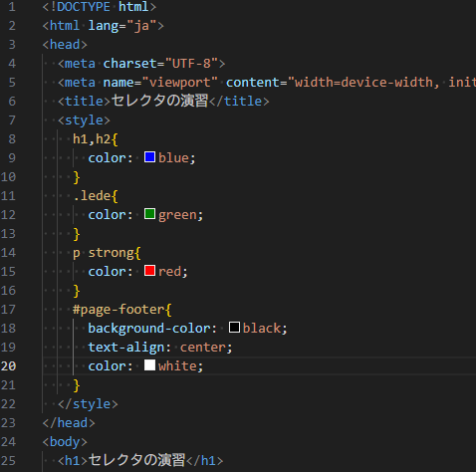The height and width of the screenshot is (472, 476).
Task: Click the color property on line 9
Action: point(107,158)
